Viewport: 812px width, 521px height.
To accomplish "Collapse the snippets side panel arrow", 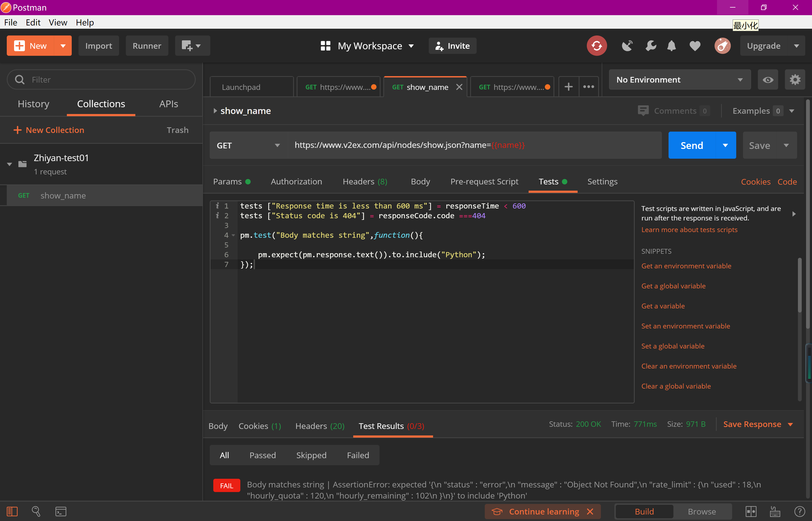I will click(x=794, y=214).
